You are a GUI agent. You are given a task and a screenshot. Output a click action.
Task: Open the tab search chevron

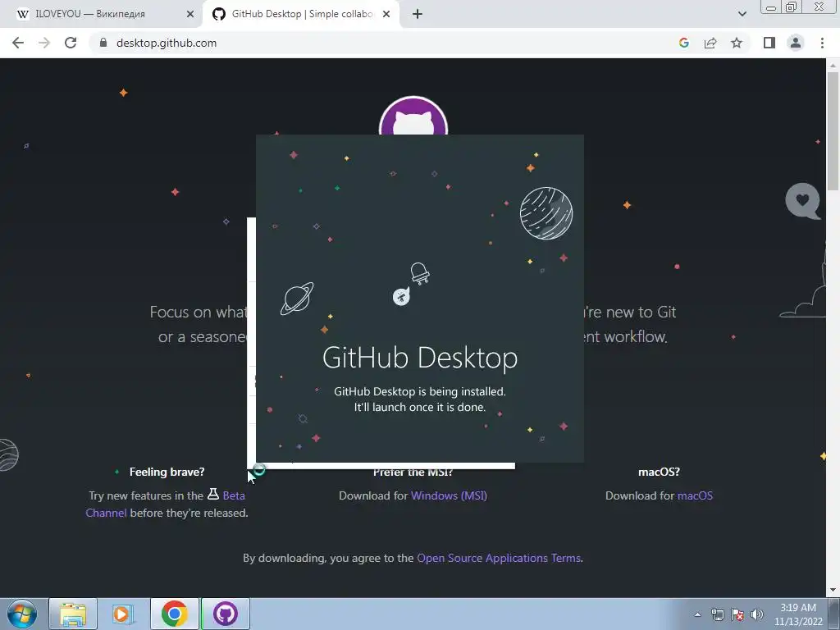pyautogui.click(x=742, y=14)
